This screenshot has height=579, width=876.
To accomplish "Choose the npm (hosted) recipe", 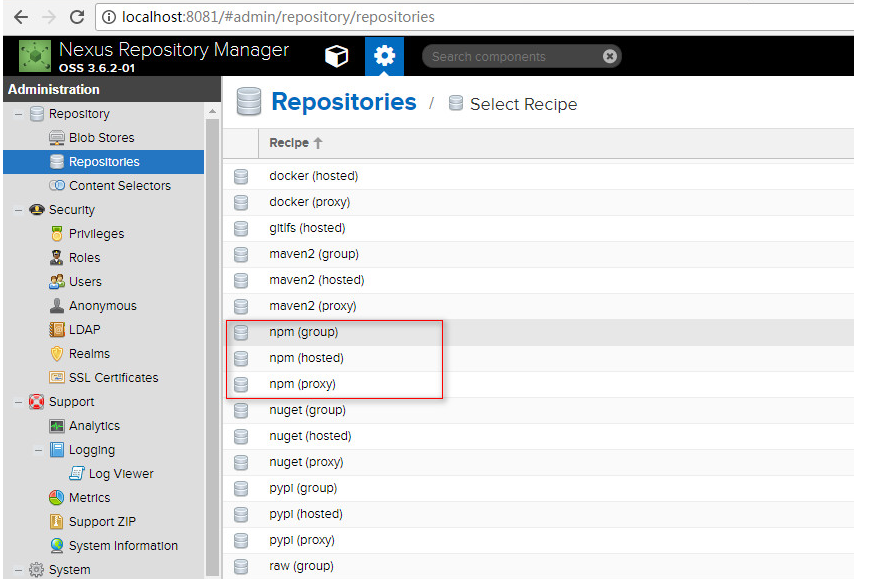I will 306,358.
